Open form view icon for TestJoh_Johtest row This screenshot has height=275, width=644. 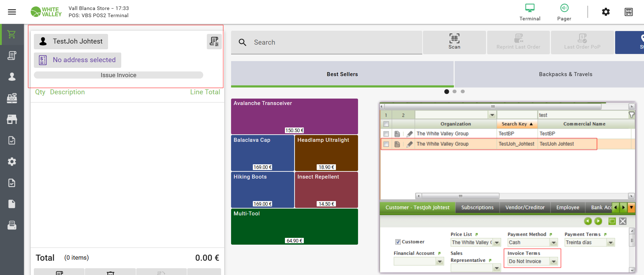[397, 144]
